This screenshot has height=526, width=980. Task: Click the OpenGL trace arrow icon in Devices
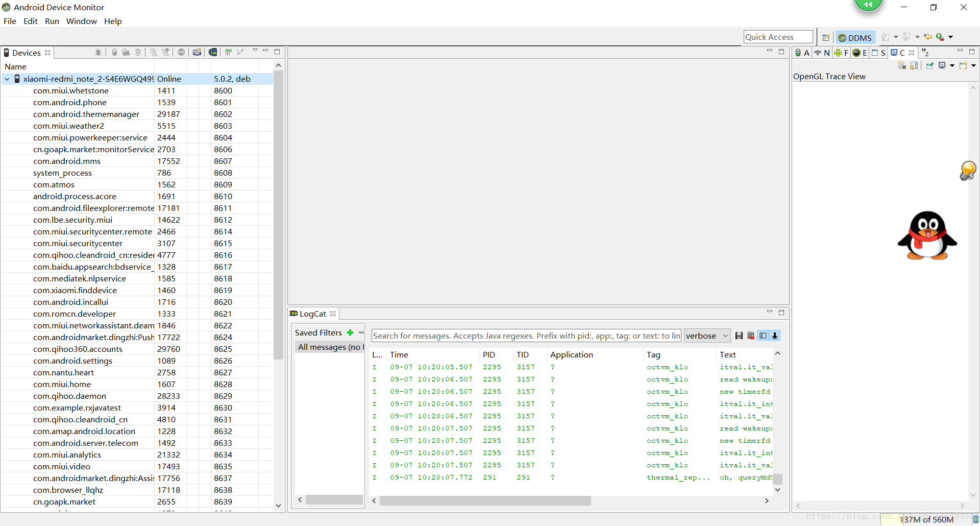[240, 52]
